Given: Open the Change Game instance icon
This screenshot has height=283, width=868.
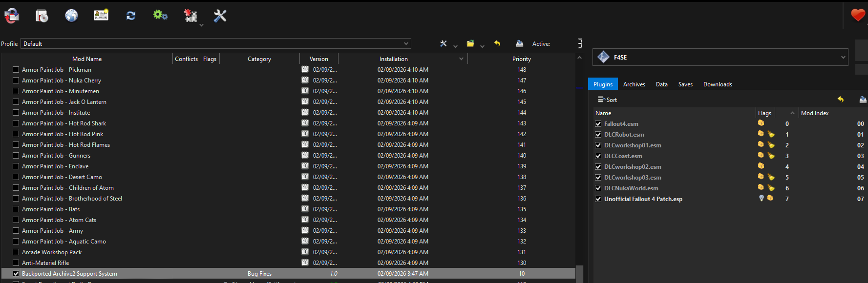Looking at the screenshot, I should tap(12, 16).
